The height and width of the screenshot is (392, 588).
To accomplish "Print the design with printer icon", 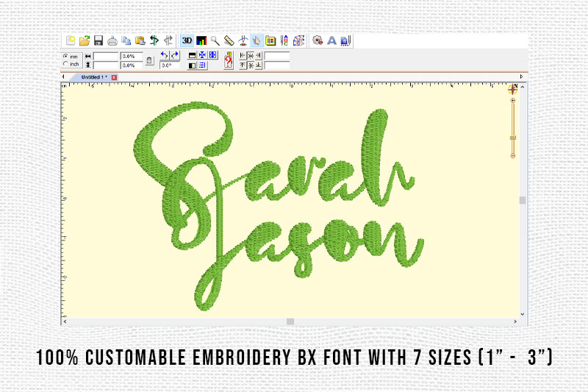I will [112, 40].
